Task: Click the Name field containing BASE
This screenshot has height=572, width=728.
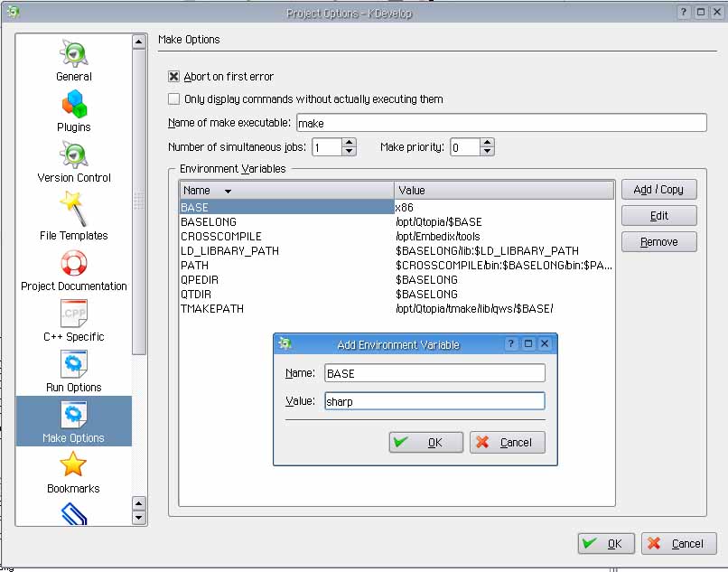Action: pyautogui.click(x=434, y=373)
